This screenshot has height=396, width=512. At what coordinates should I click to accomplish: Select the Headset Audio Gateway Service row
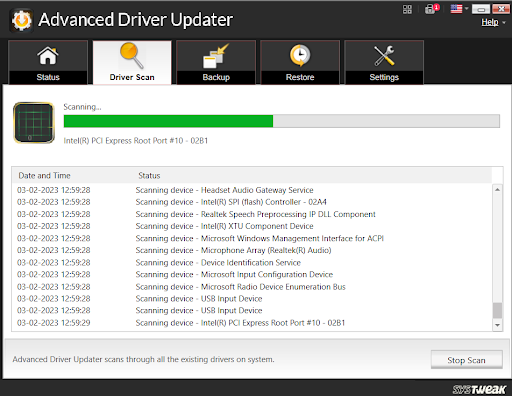click(252, 190)
